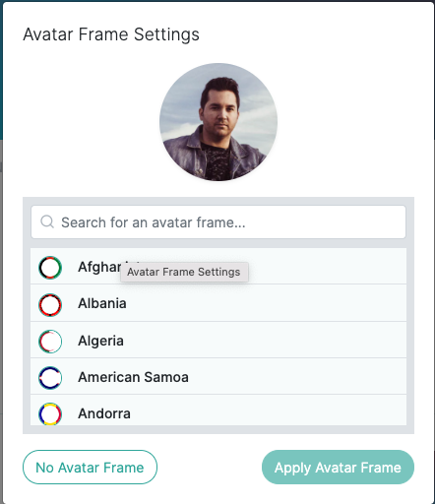Viewport: 435px width, 504px height.
Task: Click the Algeria flag frame icon
Action: tap(50, 342)
